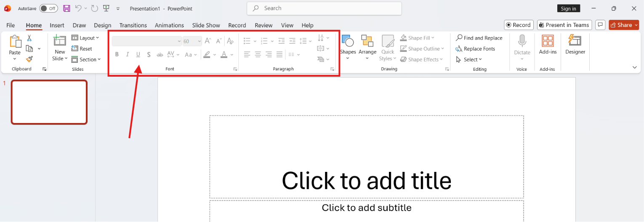Toggle Center alignment
This screenshot has width=644, height=222.
coord(258,54)
